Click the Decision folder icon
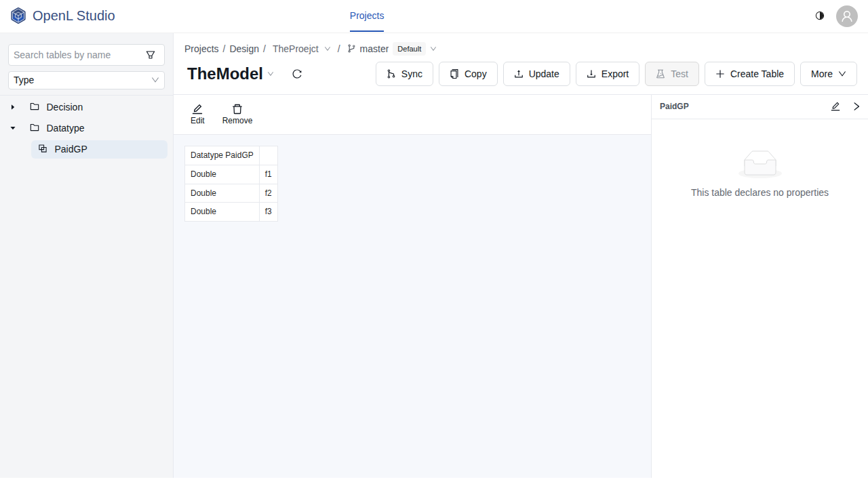 click(35, 107)
